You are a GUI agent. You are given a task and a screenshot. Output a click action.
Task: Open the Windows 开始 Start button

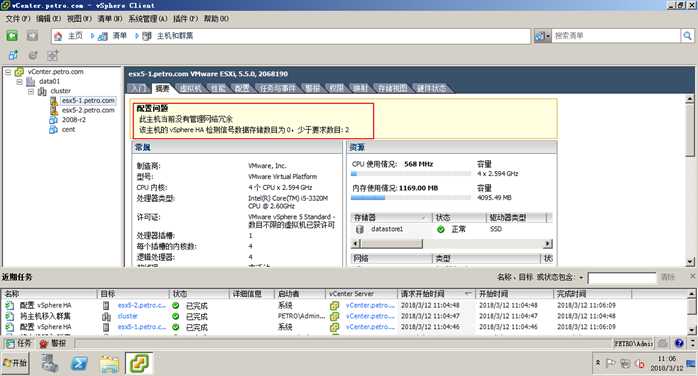tap(15, 363)
